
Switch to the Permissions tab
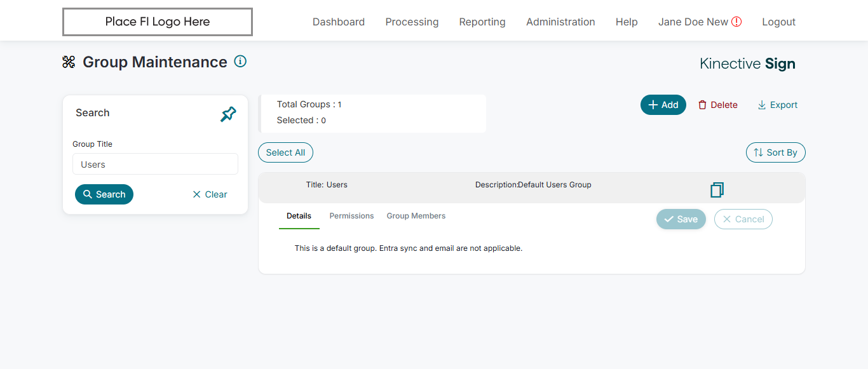click(351, 216)
